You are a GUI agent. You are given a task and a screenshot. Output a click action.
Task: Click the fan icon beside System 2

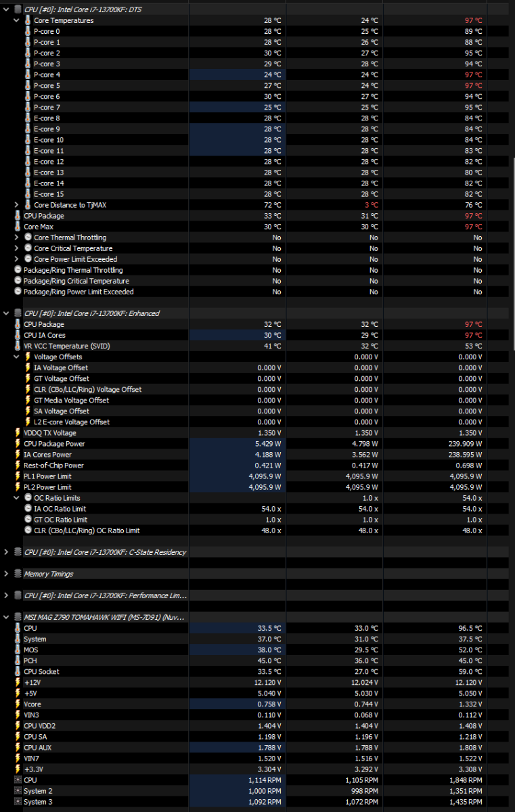click(18, 790)
